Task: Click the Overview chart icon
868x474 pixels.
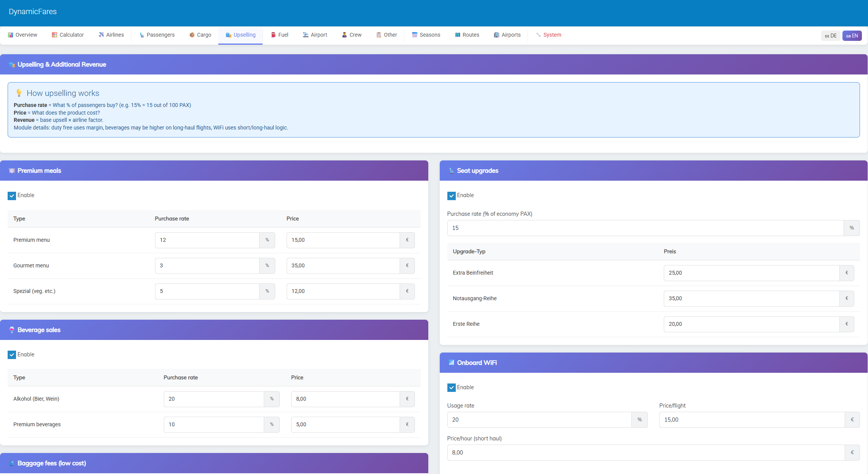Action: 11,35
